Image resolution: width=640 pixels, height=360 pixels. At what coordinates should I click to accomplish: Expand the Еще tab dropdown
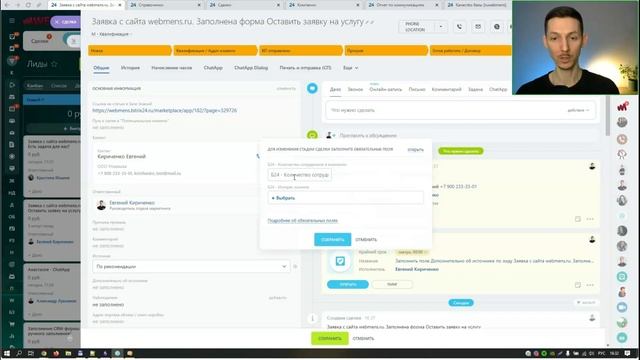[x=351, y=68]
